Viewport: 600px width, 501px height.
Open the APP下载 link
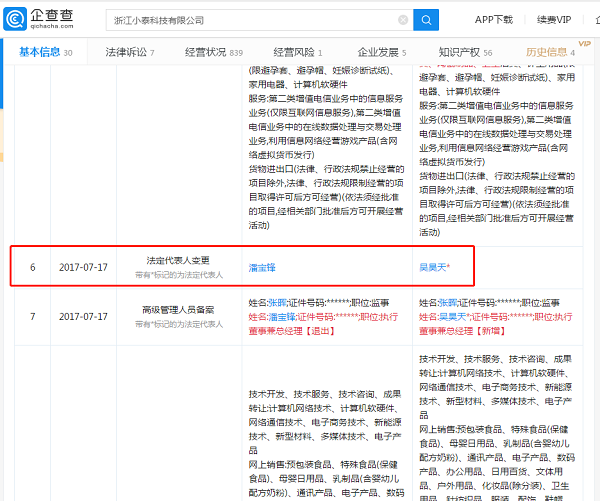493,20
